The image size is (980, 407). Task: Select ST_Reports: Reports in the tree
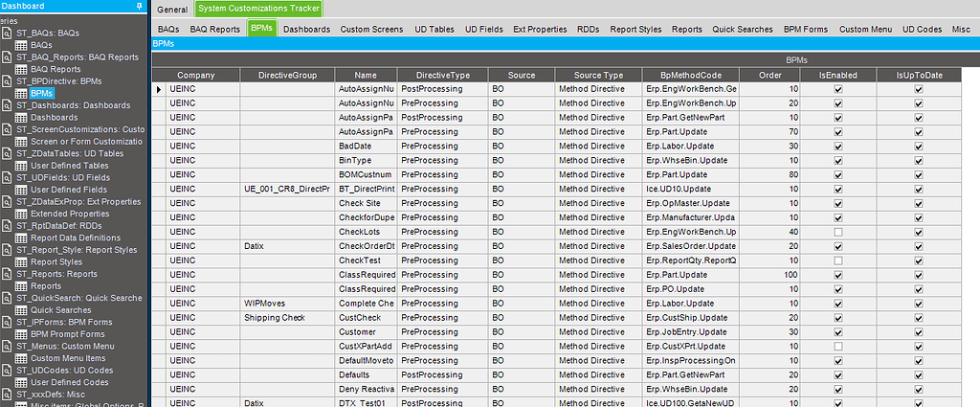(x=56, y=274)
